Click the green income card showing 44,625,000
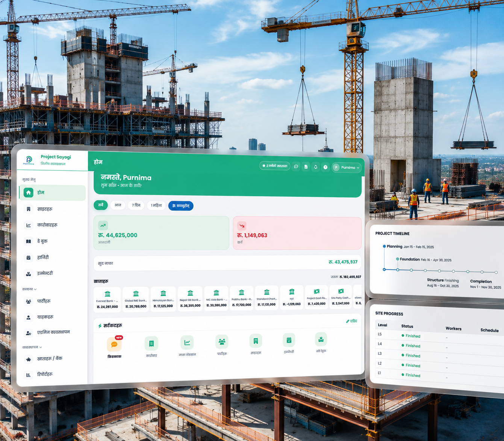 pos(161,233)
